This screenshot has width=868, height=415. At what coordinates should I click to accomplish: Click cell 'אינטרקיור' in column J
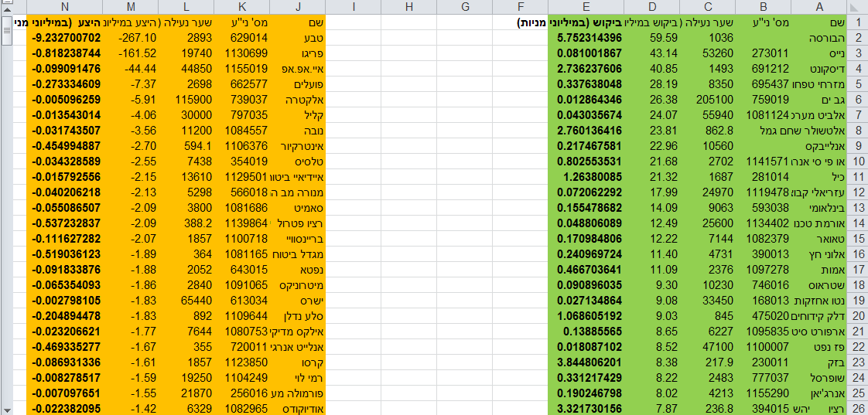[x=298, y=147]
